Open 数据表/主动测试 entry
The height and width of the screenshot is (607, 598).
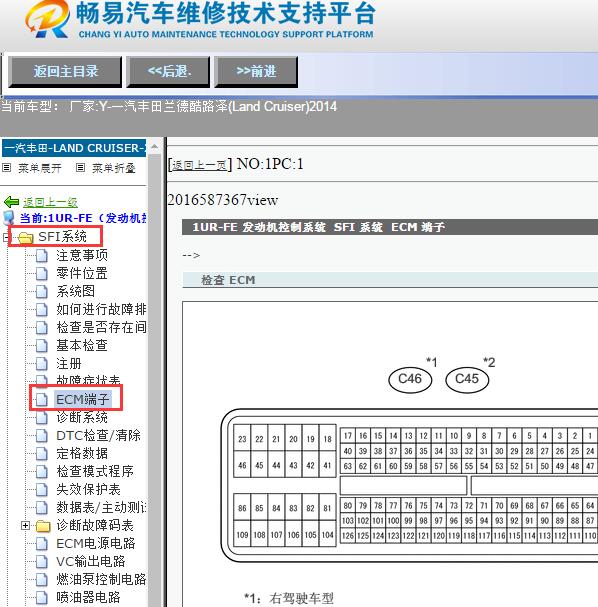click(x=101, y=508)
